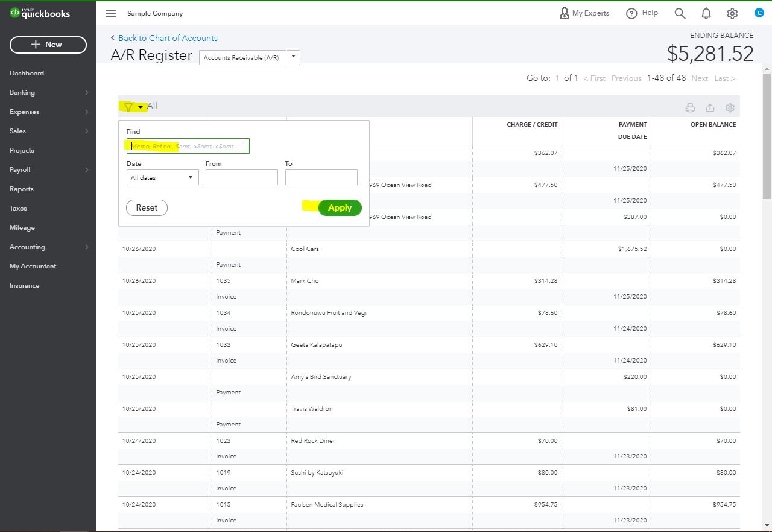Open the user profile avatar
The image size is (772, 532).
(x=759, y=13)
